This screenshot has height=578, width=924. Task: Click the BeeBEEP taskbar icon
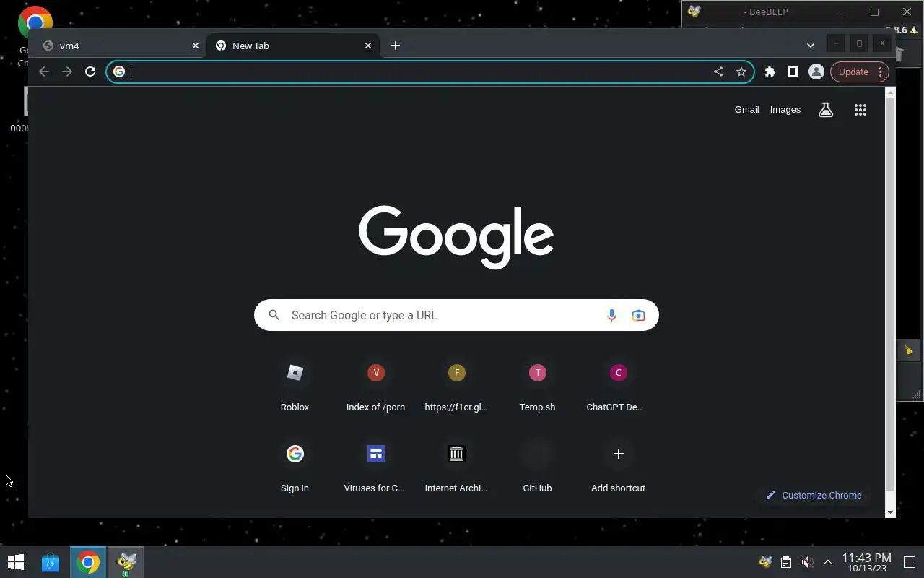pos(126,562)
